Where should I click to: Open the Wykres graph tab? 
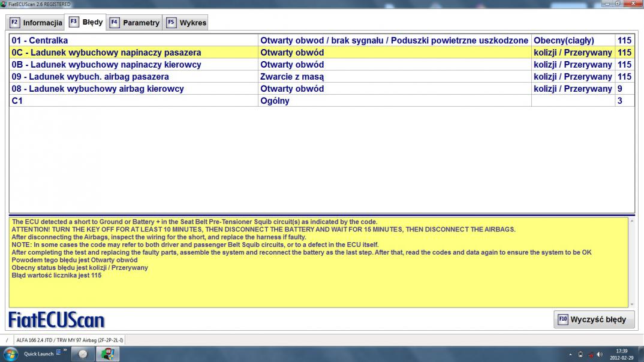pyautogui.click(x=186, y=23)
